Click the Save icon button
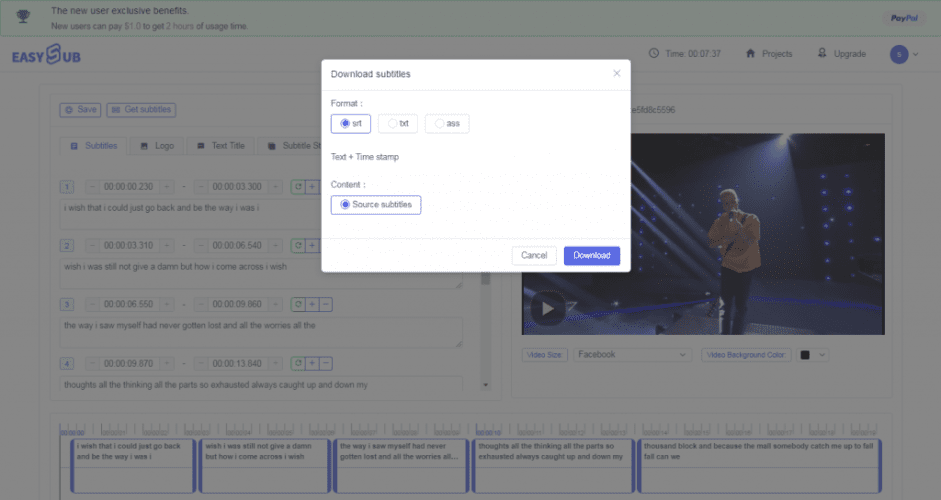This screenshot has width=941, height=500. click(80, 110)
